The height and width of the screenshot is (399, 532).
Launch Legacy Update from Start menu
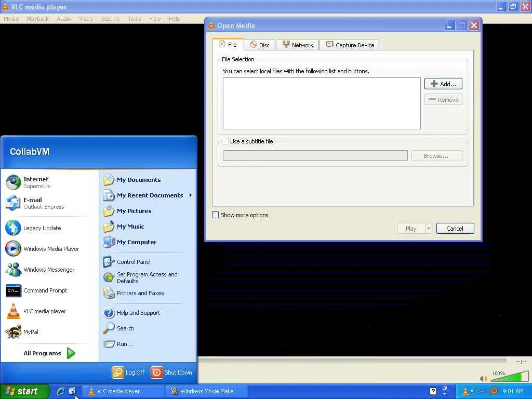[x=47, y=228]
